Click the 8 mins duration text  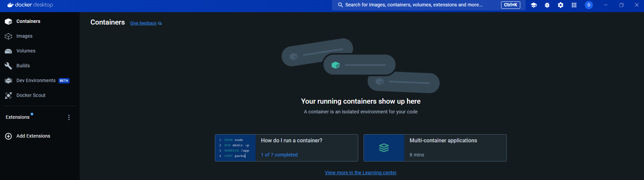[417, 155]
